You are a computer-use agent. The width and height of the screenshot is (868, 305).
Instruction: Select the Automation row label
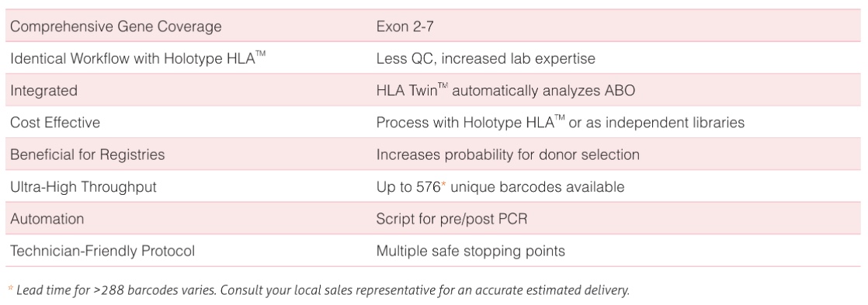point(47,219)
